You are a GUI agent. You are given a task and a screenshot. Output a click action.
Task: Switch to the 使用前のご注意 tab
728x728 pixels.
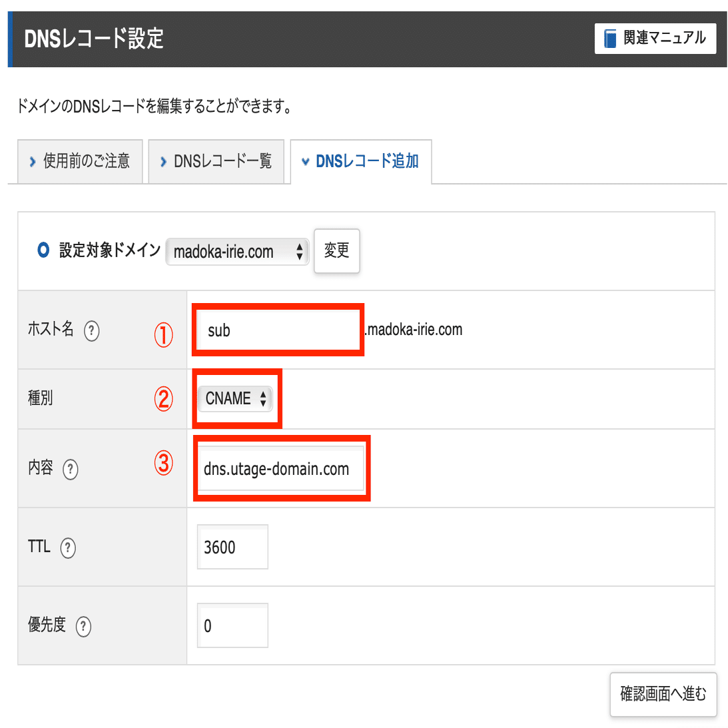click(80, 162)
